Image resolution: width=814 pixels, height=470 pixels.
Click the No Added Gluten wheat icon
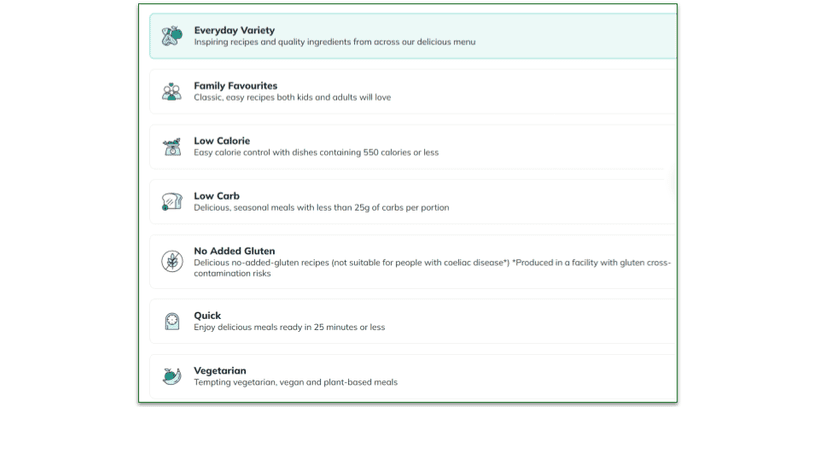(172, 261)
